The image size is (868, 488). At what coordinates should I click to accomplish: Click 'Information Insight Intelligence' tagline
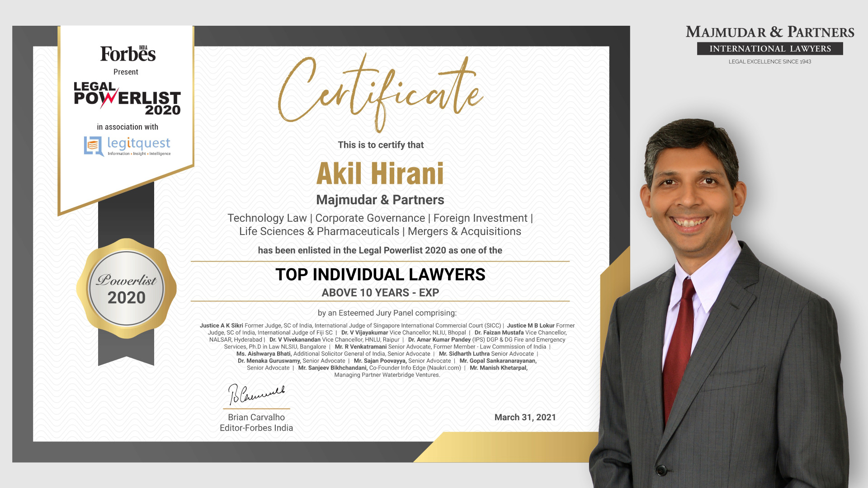pyautogui.click(x=139, y=154)
